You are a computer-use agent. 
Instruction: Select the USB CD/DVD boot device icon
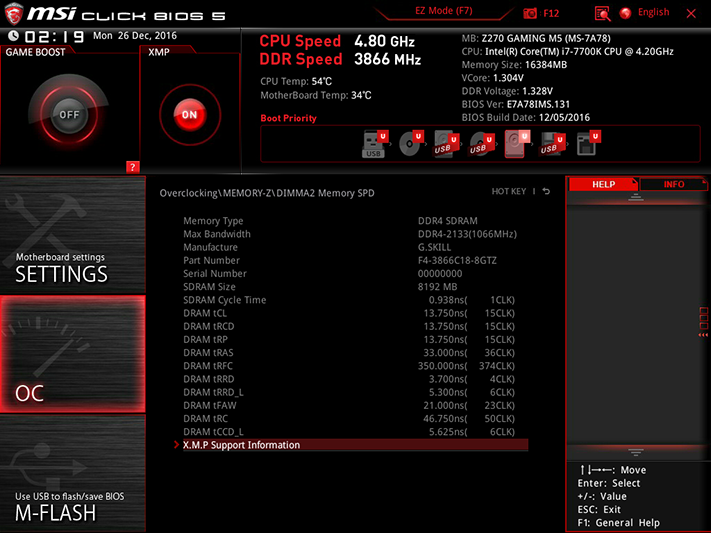click(481, 144)
